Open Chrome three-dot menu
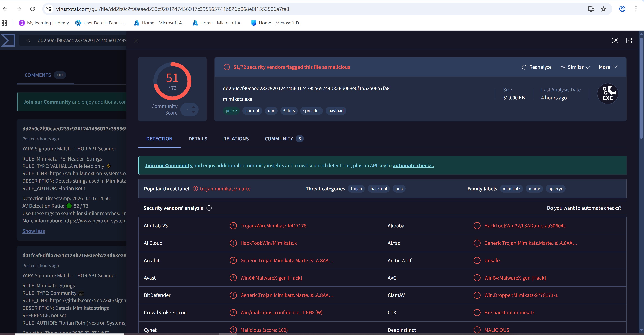This screenshot has width=644, height=335. [636, 9]
